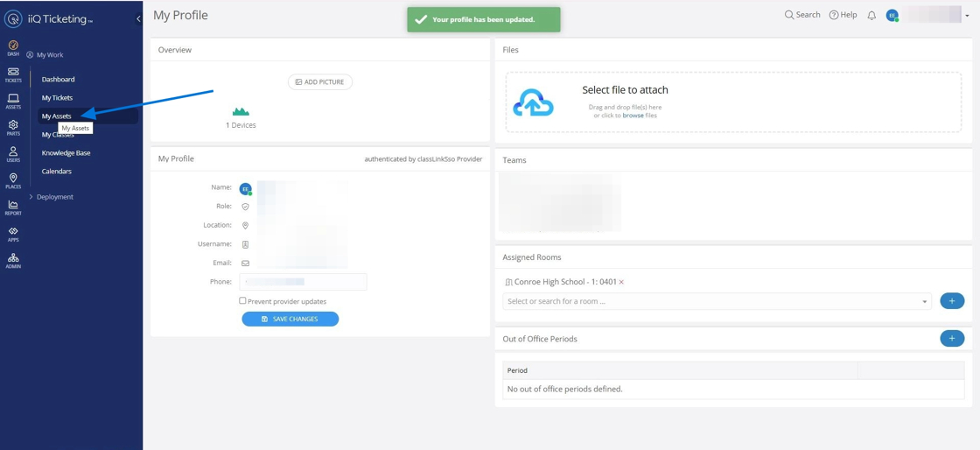Screen dimensions: 980x450
Task: Click the Phone input field
Action: tap(303, 282)
